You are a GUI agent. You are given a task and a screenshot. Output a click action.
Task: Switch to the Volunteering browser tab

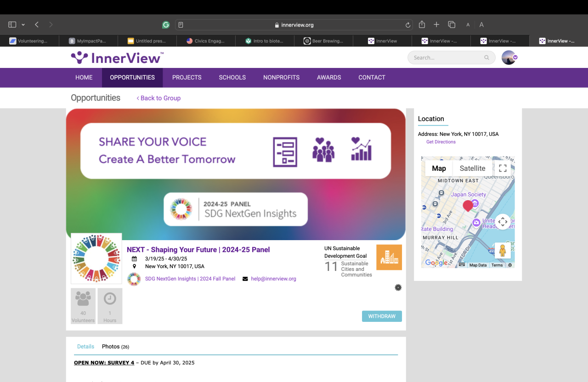tap(29, 41)
